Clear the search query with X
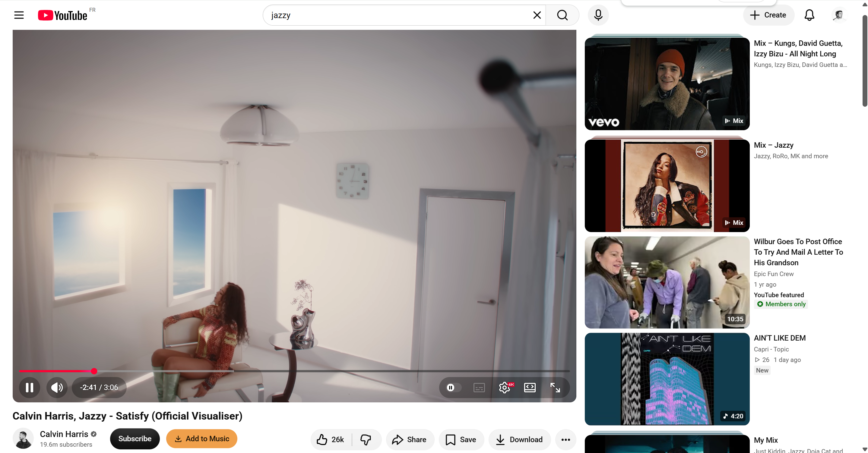 click(537, 15)
